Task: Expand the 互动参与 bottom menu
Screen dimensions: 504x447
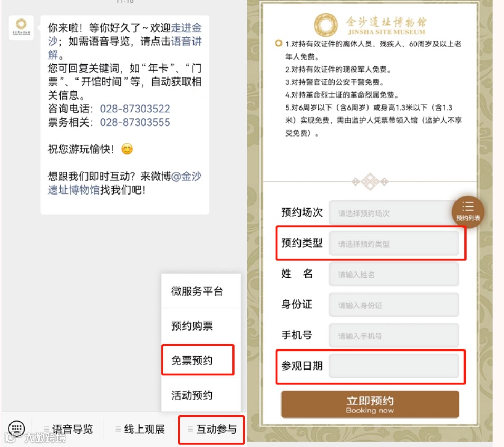Action: click(x=212, y=429)
